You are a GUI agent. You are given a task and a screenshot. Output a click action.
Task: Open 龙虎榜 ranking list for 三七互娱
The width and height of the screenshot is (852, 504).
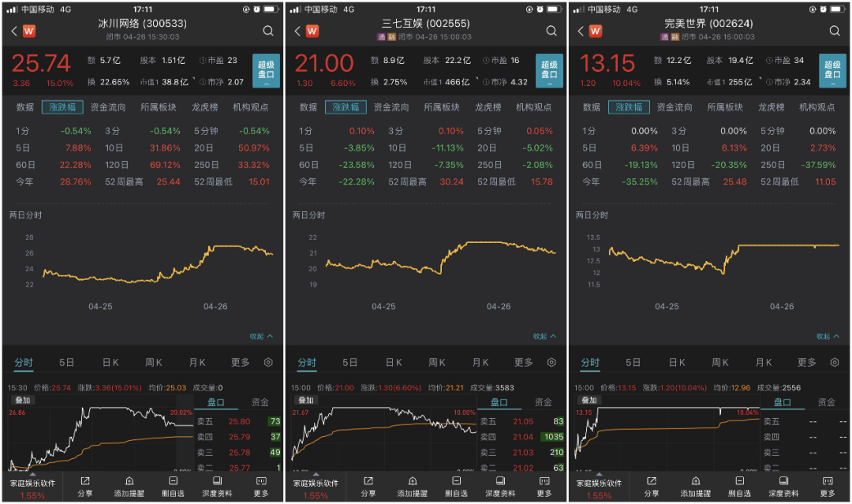click(488, 108)
